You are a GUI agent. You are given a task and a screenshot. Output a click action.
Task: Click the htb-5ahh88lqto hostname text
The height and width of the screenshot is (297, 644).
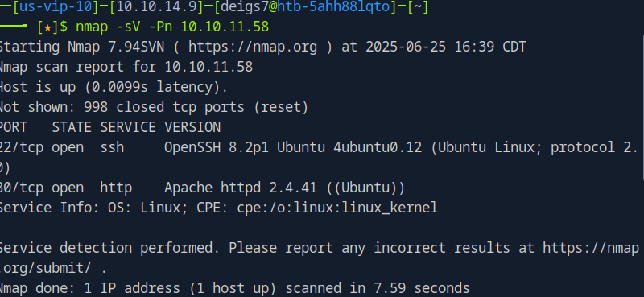pyautogui.click(x=333, y=7)
